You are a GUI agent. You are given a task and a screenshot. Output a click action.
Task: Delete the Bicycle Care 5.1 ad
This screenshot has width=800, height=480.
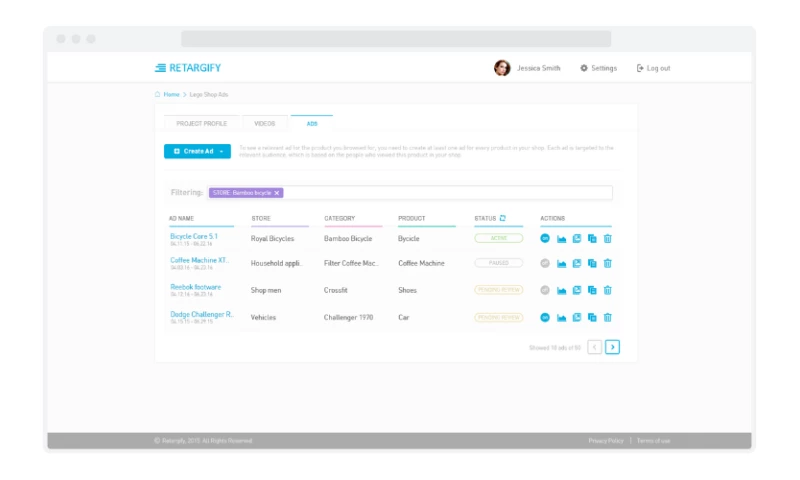point(608,238)
